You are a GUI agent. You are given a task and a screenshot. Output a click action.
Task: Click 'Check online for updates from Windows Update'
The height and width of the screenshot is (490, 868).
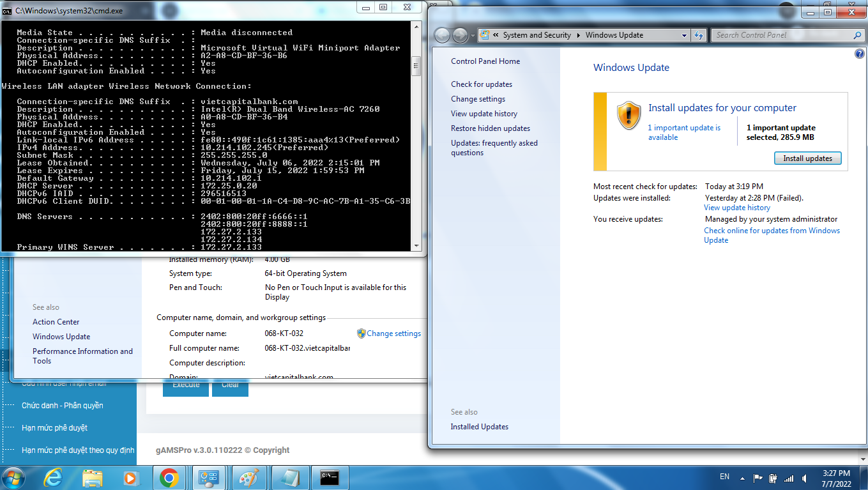(772, 235)
